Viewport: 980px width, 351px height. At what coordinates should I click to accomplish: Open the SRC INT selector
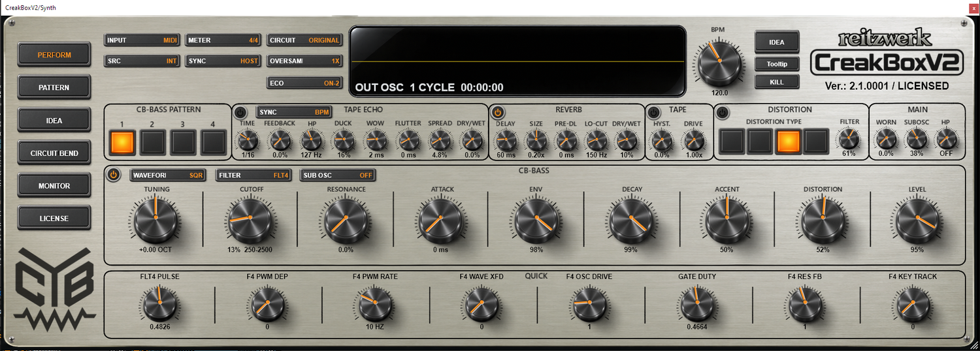coord(142,61)
